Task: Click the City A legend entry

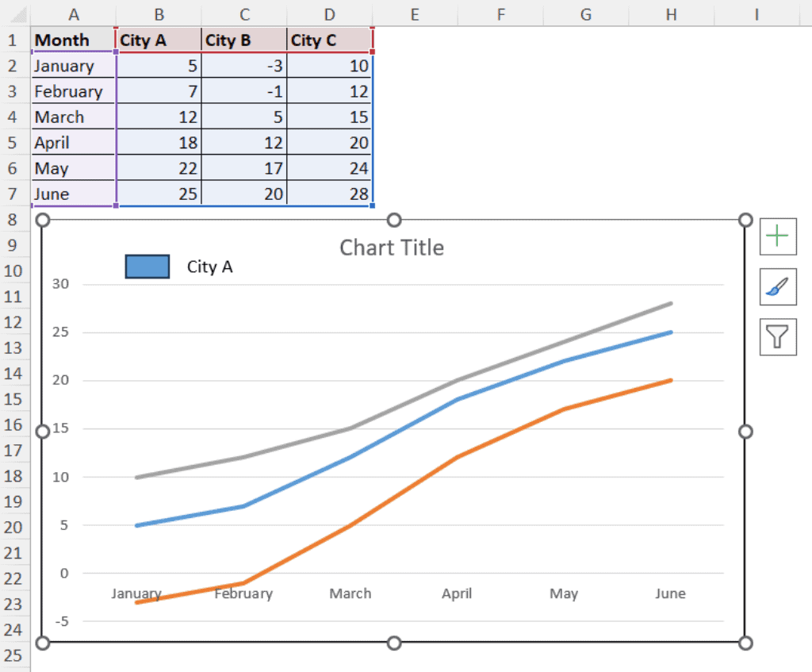Action: point(209,267)
